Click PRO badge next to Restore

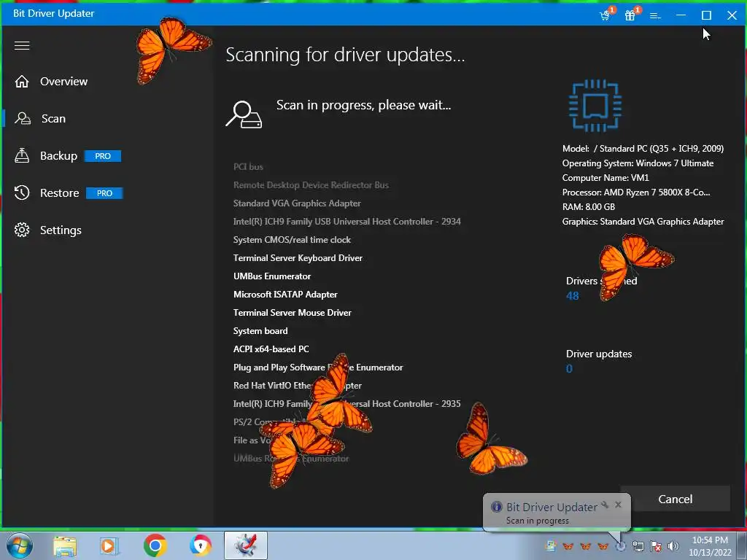click(104, 193)
